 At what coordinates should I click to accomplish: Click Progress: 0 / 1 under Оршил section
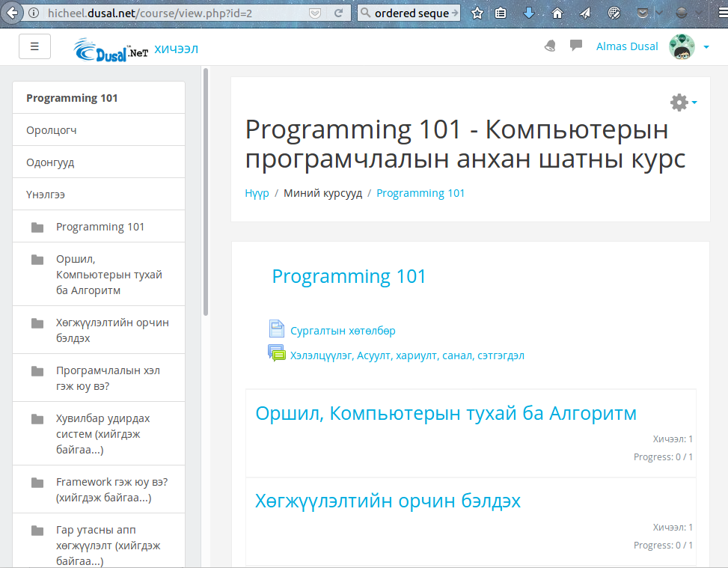coord(663,457)
